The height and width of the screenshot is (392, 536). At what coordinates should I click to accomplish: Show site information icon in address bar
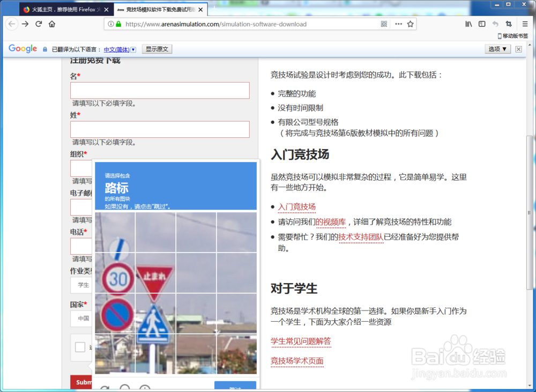(x=110, y=24)
